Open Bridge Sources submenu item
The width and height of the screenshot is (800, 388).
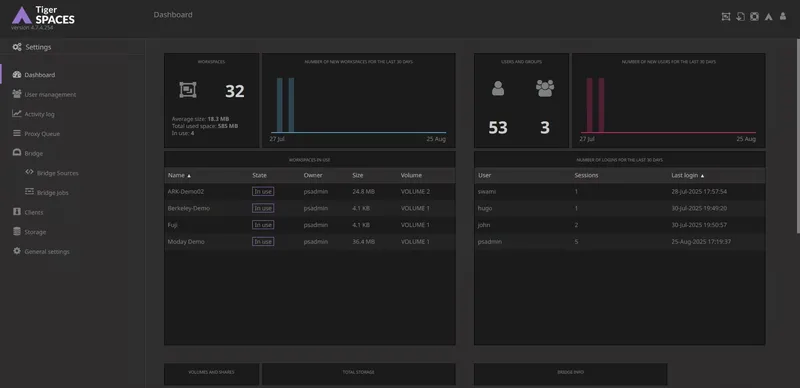58,173
